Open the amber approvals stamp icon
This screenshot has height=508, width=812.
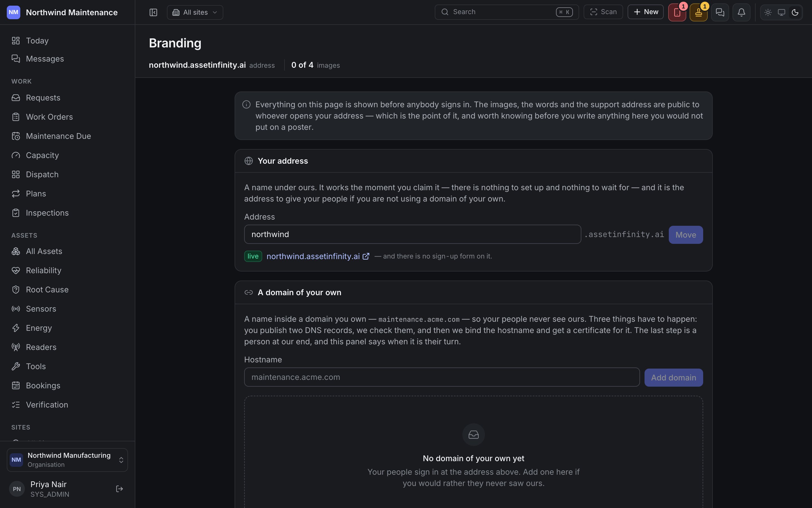pos(699,12)
